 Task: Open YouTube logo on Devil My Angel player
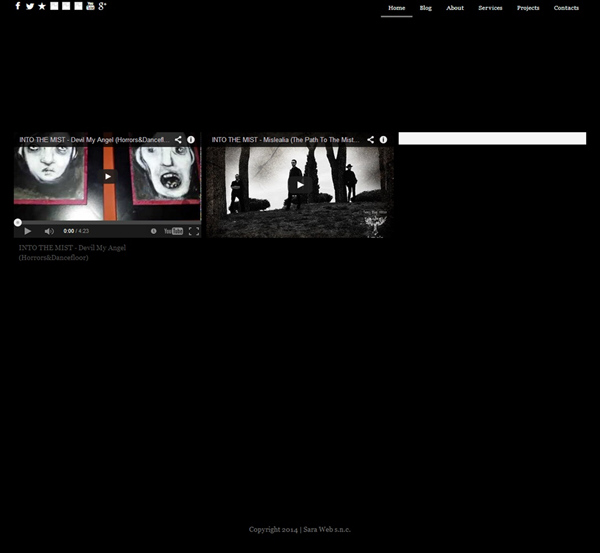click(173, 231)
